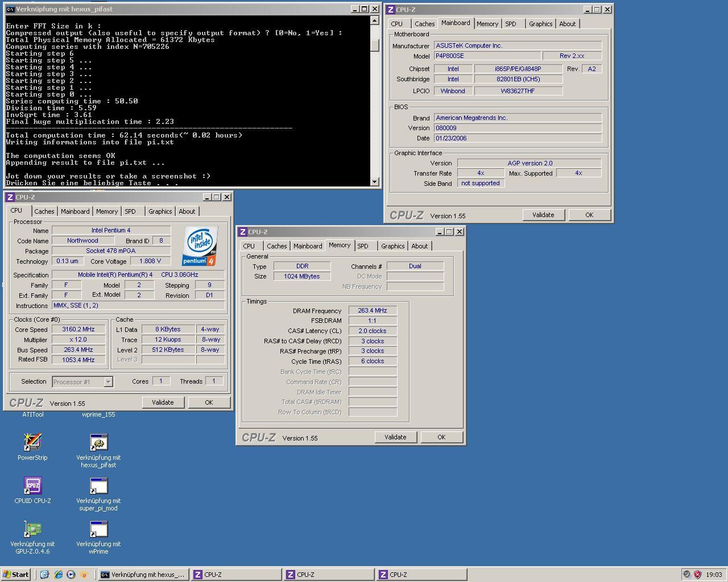728x582 pixels.
Task: Open the Graphics tab in the CPU-tab window
Action: [160, 211]
